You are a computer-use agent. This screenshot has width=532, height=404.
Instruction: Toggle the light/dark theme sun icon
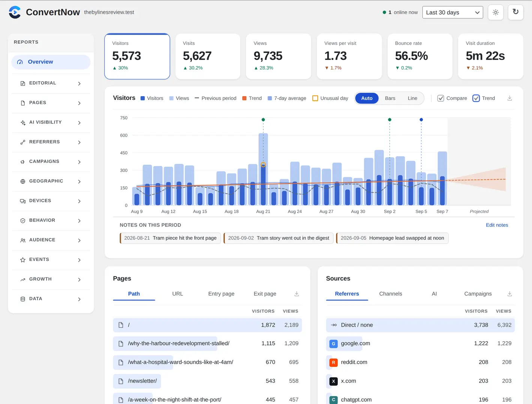[x=496, y=12]
